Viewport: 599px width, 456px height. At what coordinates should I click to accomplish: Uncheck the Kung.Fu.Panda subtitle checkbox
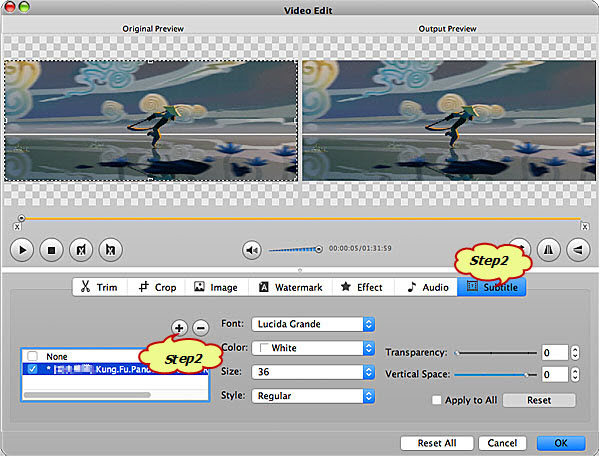(32, 369)
